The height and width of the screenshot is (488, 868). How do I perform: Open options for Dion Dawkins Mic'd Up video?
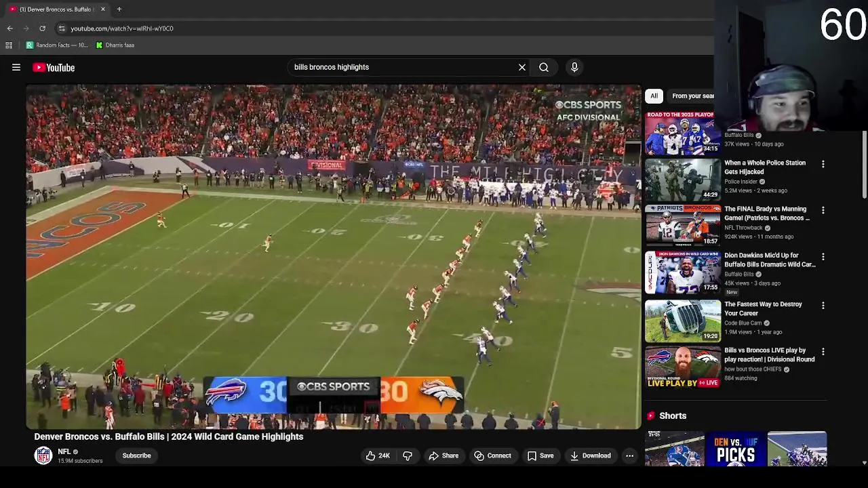click(x=823, y=256)
